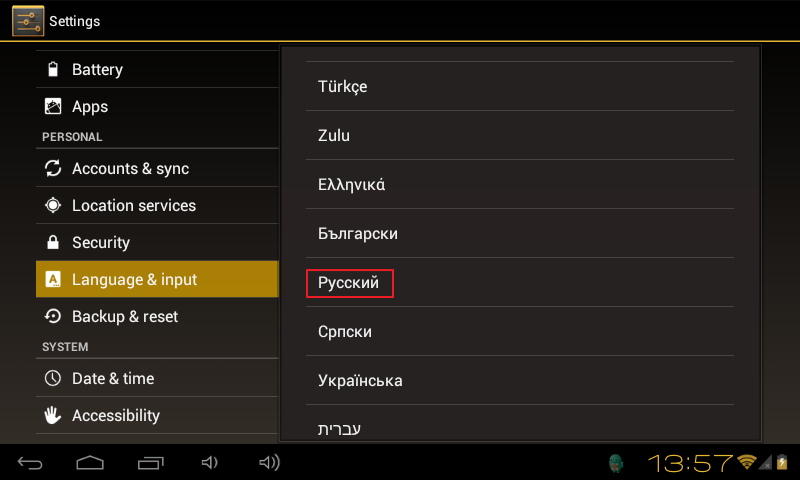Image resolution: width=800 pixels, height=480 pixels.
Task: Click the Apps icon in sidebar
Action: 53,106
